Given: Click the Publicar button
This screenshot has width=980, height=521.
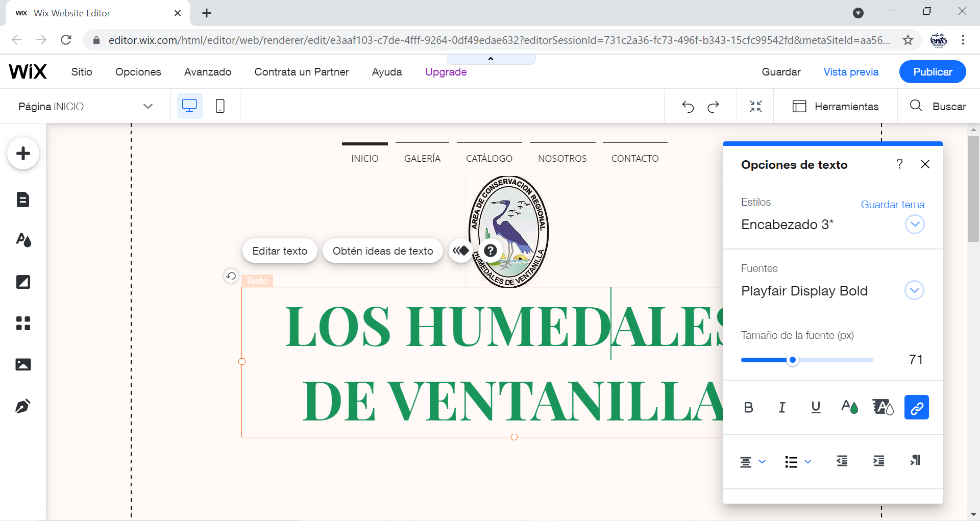Looking at the screenshot, I should click(932, 72).
